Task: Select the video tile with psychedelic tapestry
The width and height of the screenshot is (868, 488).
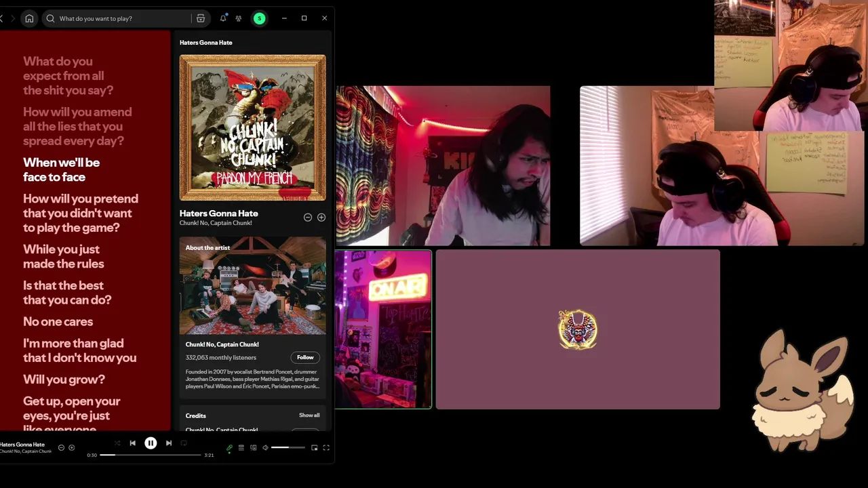Action: (443, 165)
